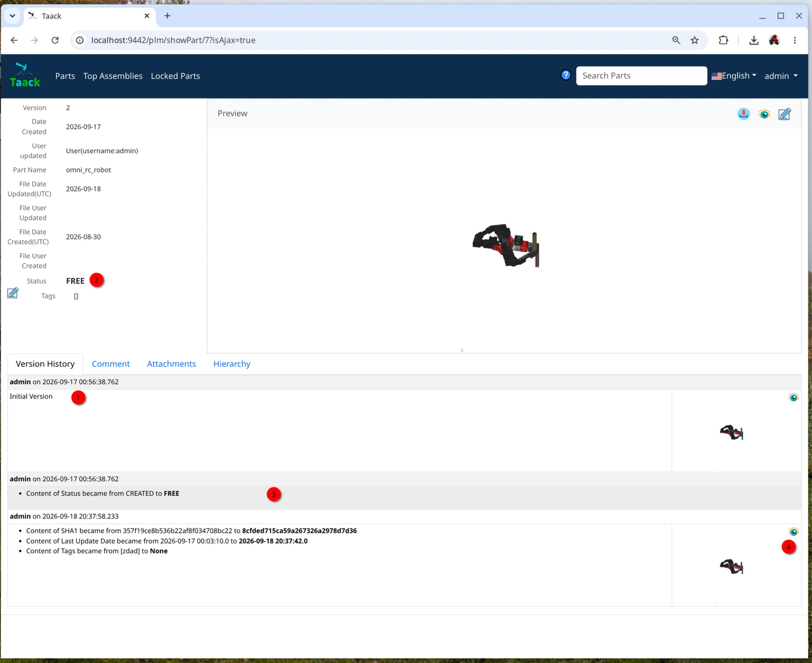
Task: Click the zoom magnifier in address bar
Action: 676,40
